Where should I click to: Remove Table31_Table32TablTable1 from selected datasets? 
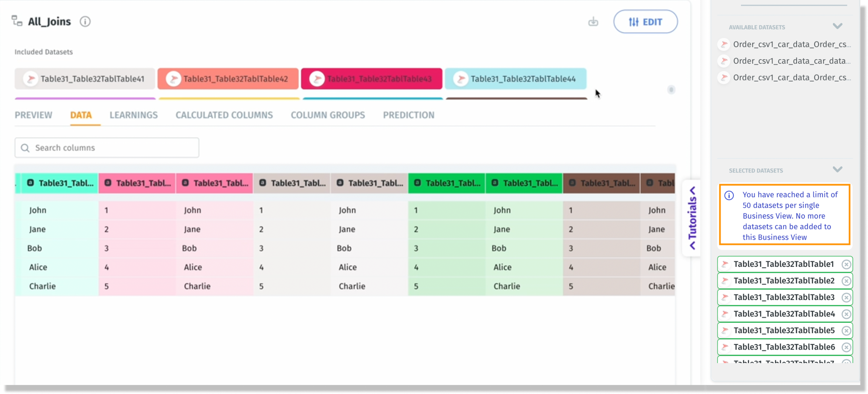tap(846, 265)
